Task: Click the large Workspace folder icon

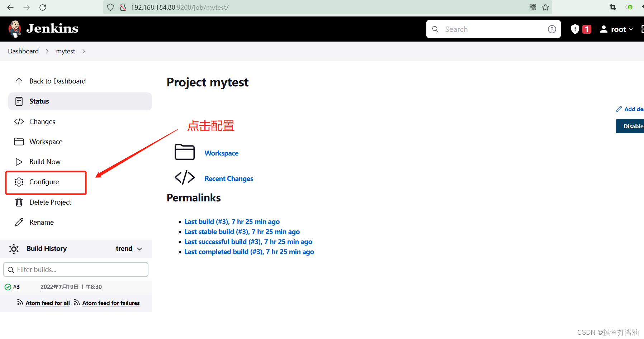Action: pyautogui.click(x=185, y=152)
